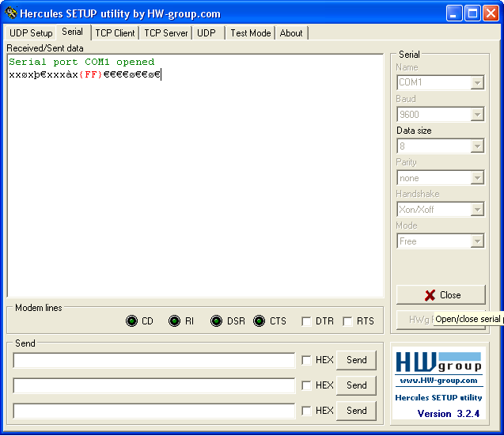
Task: Open the Parity dropdown
Action: 477,178
